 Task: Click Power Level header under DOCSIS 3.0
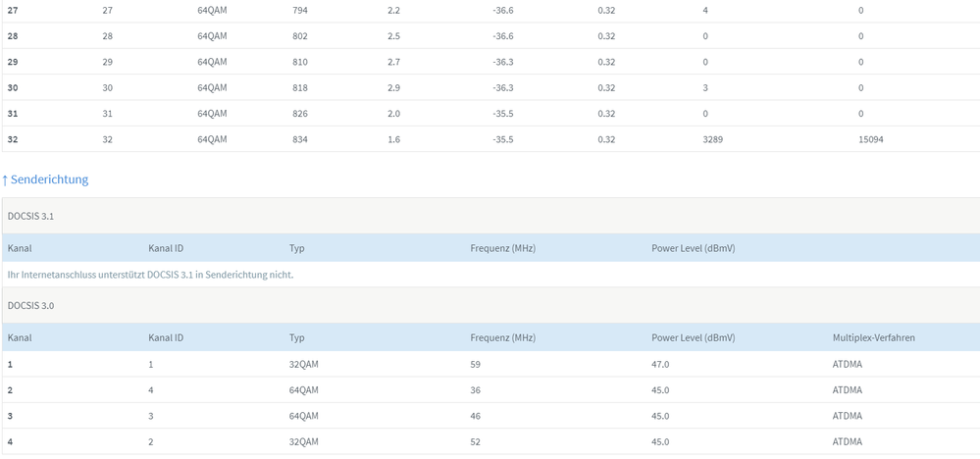click(x=694, y=337)
